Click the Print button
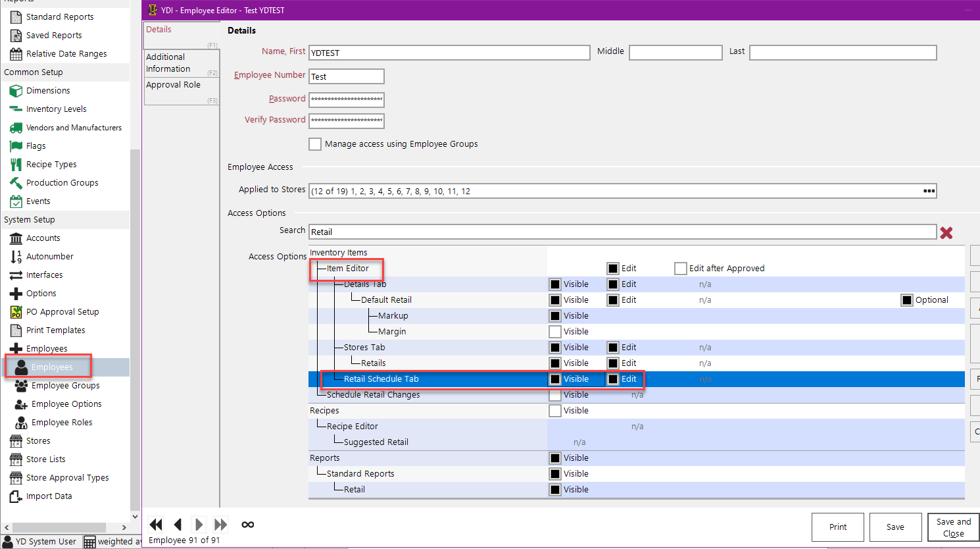 point(838,527)
